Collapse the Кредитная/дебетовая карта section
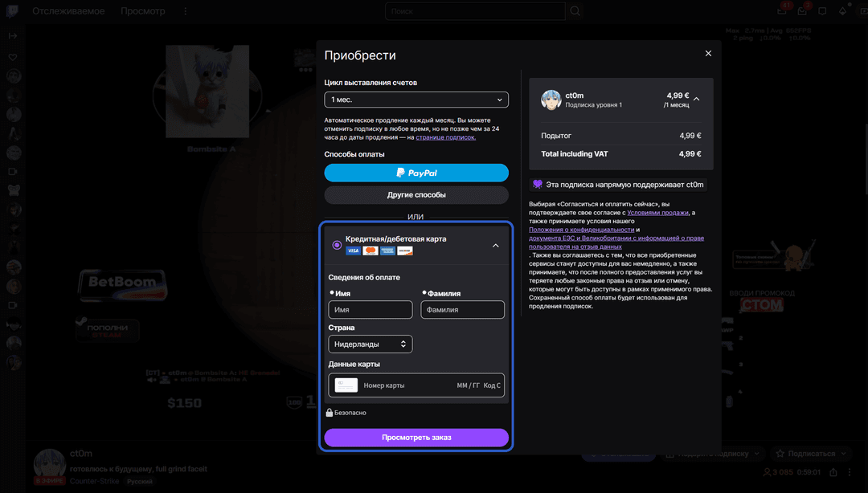 [495, 245]
